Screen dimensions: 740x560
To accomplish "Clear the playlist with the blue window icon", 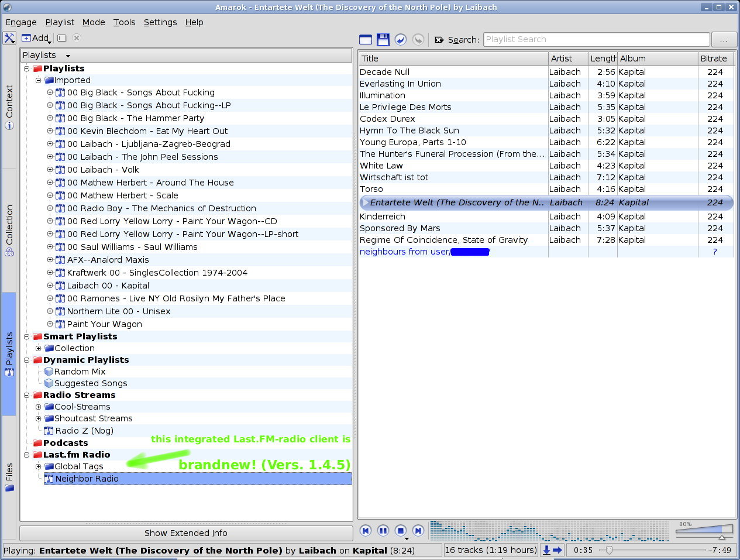I will (x=366, y=40).
